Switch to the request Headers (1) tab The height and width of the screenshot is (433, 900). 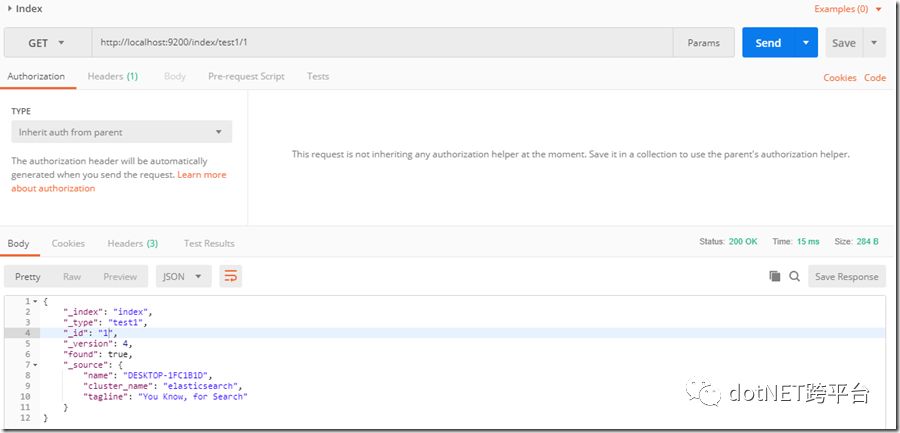pos(112,76)
